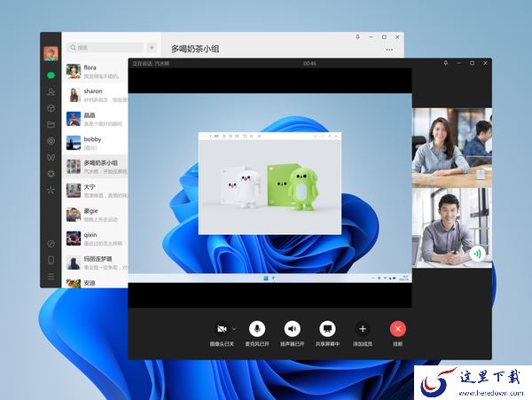Viewport: 532px width, 400px height.
Task: Open the chat with qixin
Action: [97, 239]
